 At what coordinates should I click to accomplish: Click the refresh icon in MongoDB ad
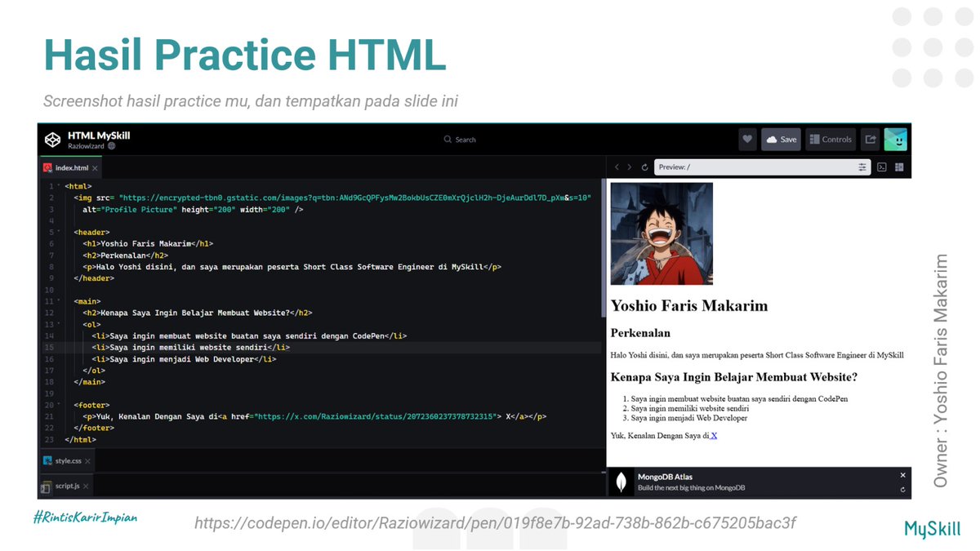click(x=902, y=490)
